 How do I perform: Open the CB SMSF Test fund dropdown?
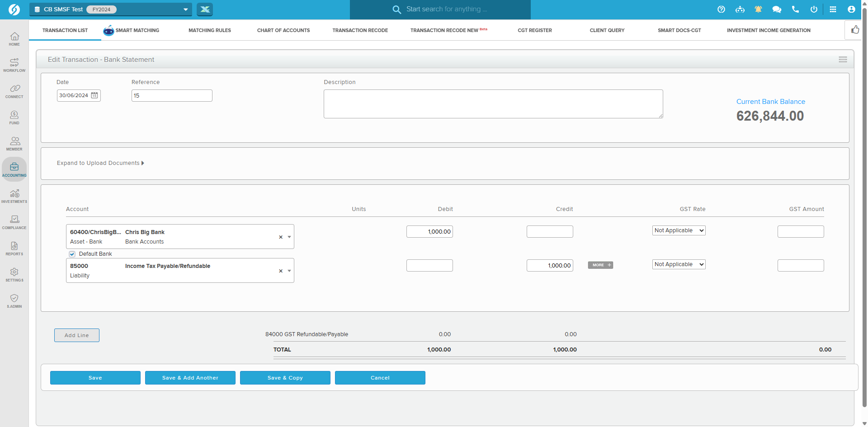(111, 9)
